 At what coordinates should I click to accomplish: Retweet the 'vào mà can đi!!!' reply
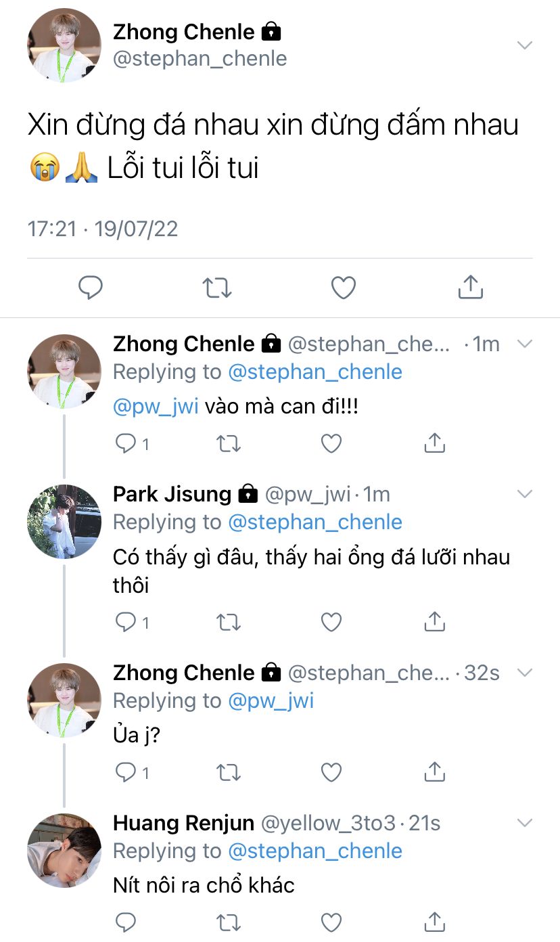(228, 443)
